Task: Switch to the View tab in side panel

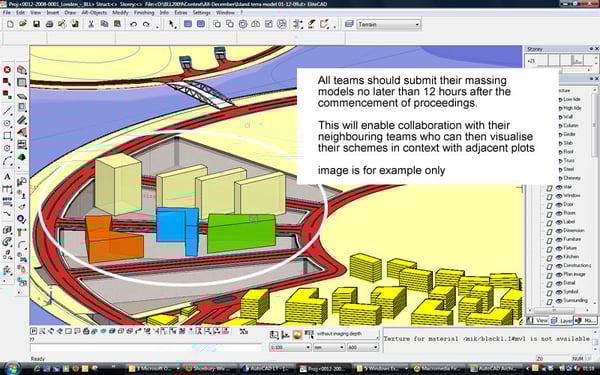Action: click(x=538, y=321)
